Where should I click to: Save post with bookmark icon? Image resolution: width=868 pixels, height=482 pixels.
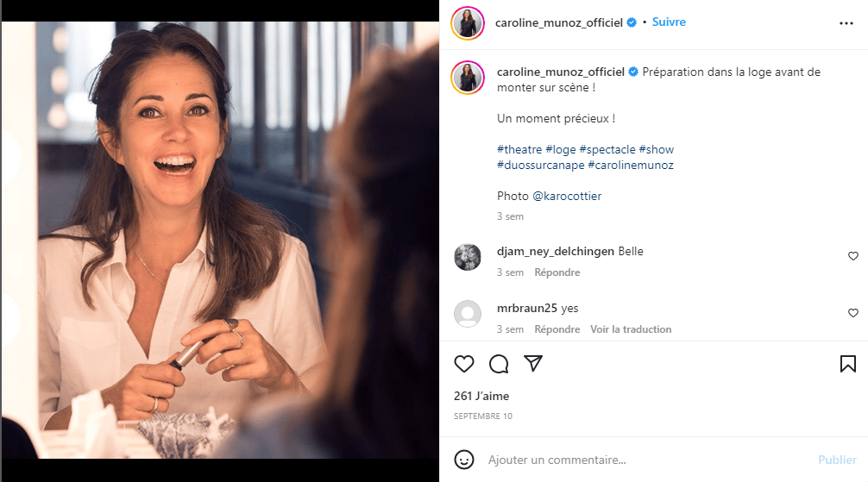tap(847, 364)
